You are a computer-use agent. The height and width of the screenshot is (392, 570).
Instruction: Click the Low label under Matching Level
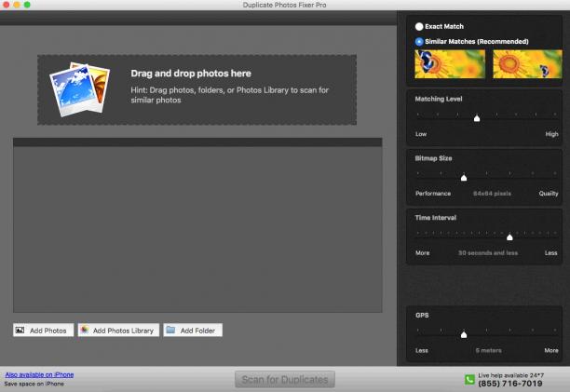421,134
